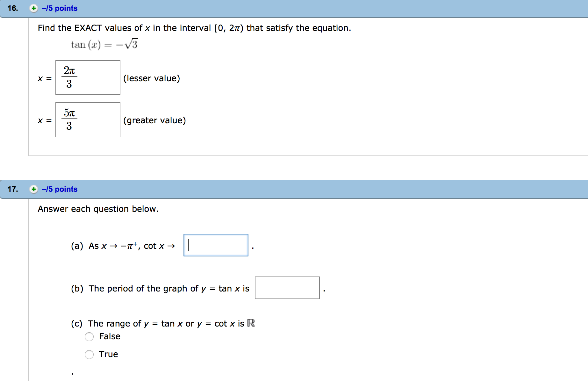588x381 pixels.
Task: Click the False option label
Action: point(110,336)
